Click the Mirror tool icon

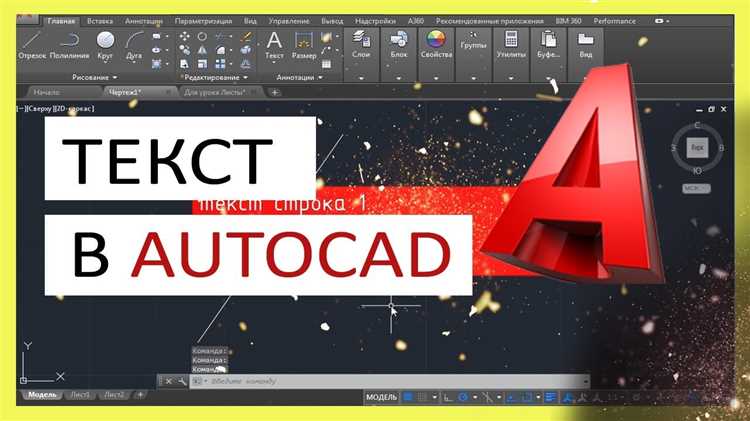point(202,50)
